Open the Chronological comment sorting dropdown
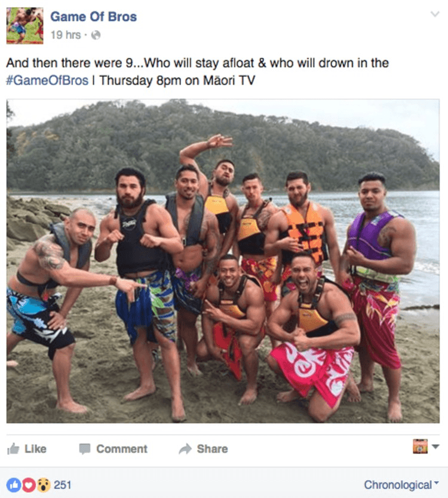Screen dimensions: 448x498 [x=401, y=485]
